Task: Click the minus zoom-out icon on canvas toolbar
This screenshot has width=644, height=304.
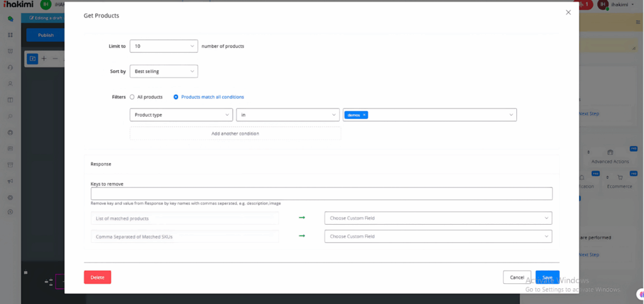Action: 55,59
